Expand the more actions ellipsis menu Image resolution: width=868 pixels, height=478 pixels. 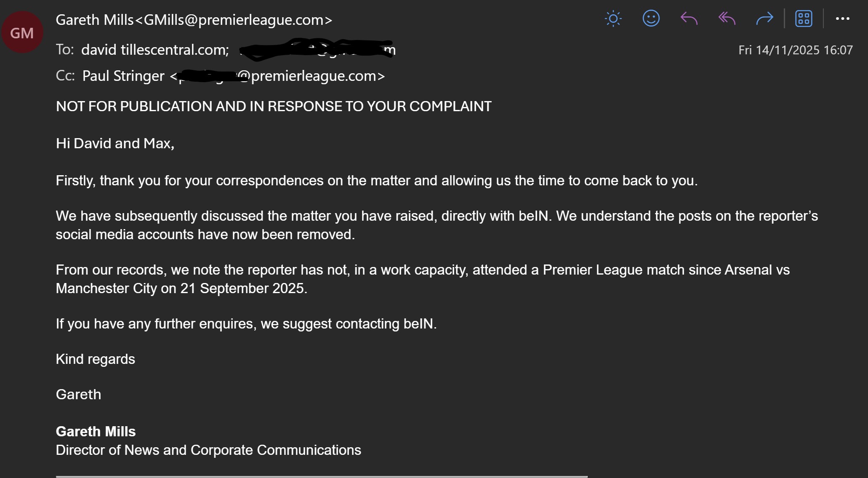pos(842,19)
